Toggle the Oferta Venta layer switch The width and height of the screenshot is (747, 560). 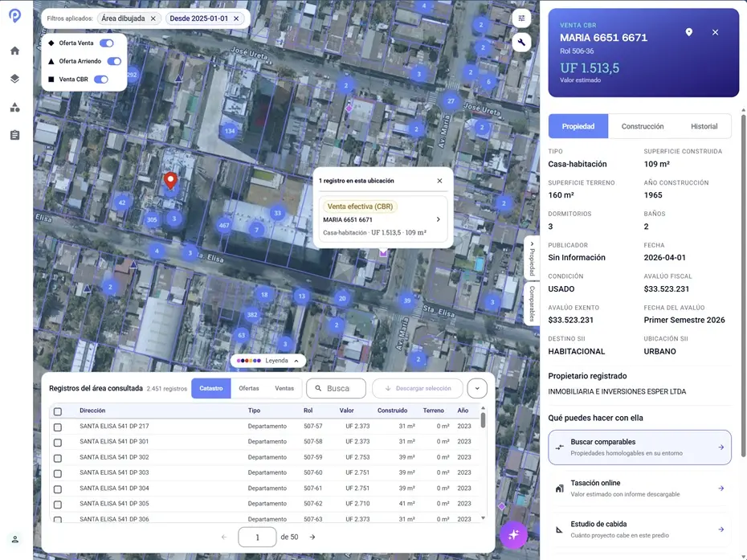pyautogui.click(x=107, y=43)
